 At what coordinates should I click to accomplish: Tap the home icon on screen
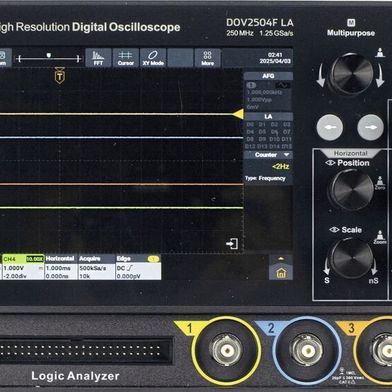[x=281, y=273]
